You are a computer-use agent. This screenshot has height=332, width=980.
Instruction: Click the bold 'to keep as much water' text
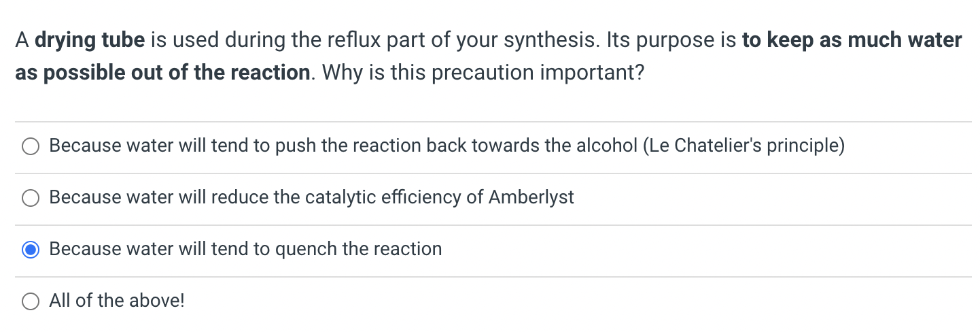tap(852, 41)
